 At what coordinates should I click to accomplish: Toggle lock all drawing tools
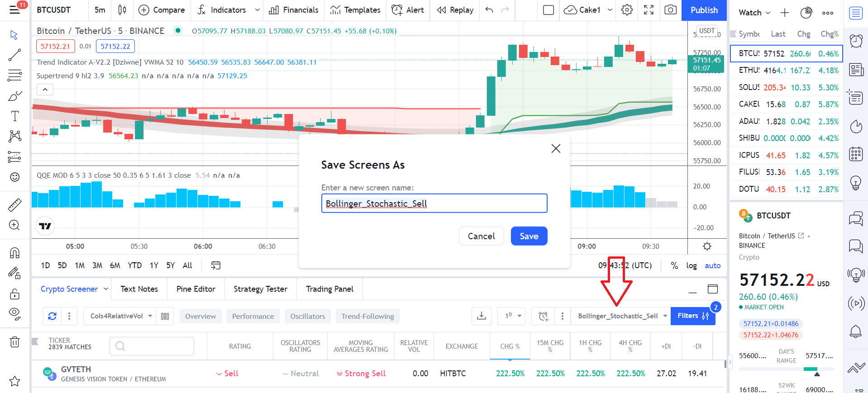coord(14,294)
